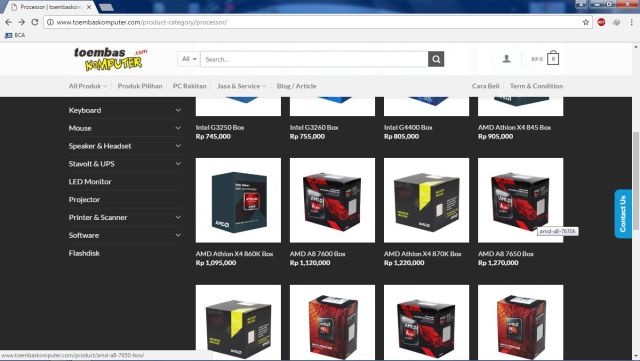Open the Cara Beli menu item

pos(486,86)
